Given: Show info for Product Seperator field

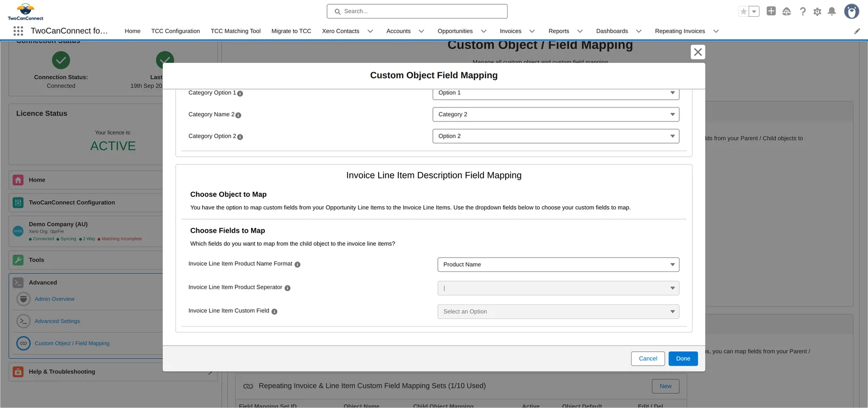Looking at the screenshot, I should pos(288,288).
